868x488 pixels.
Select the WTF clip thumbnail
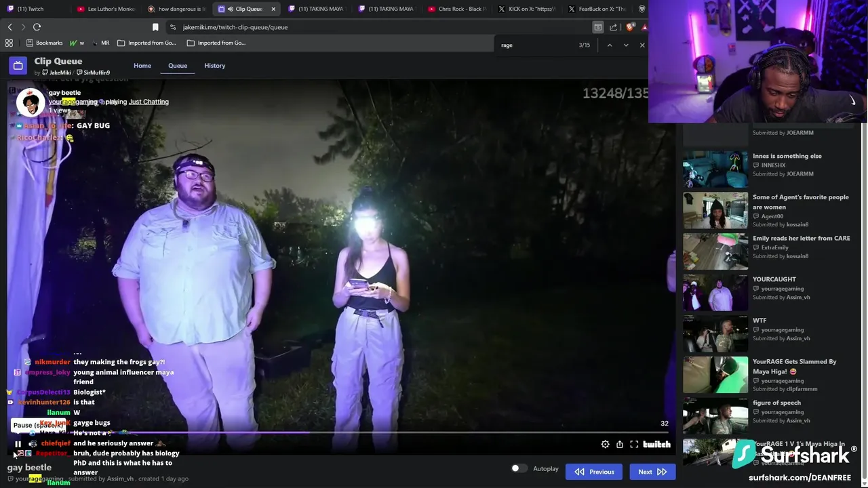(x=715, y=333)
